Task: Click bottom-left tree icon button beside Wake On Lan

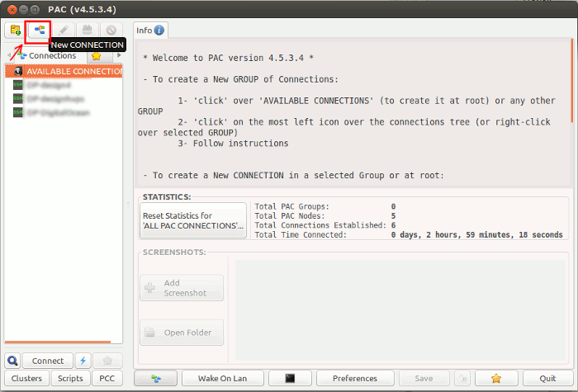Action: tap(154, 378)
